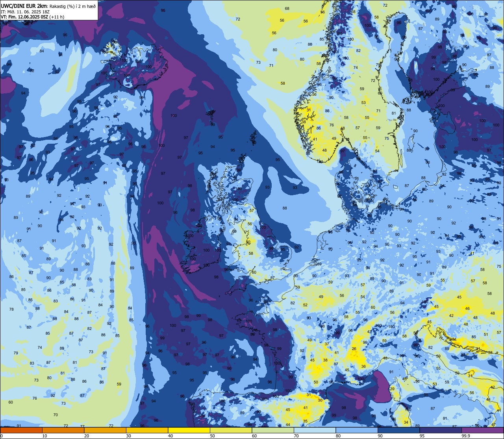
Task: Click the pale blue 70–80 legend swatch
Action: pos(315,430)
